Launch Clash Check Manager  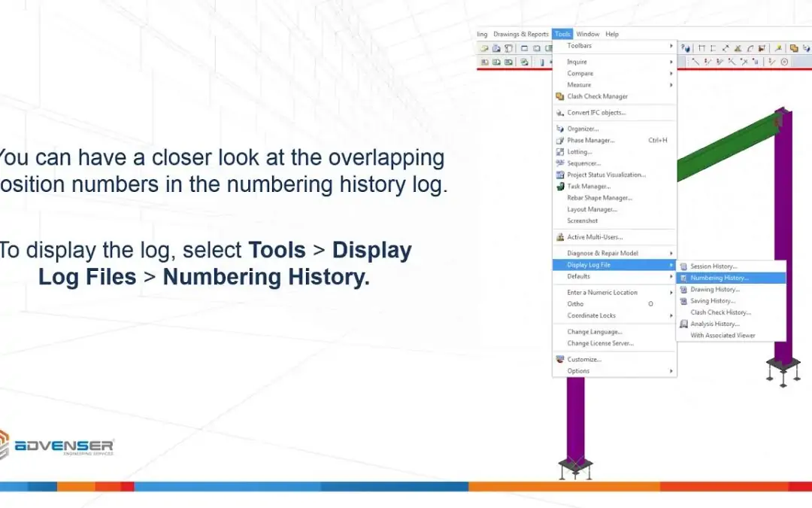click(x=597, y=96)
